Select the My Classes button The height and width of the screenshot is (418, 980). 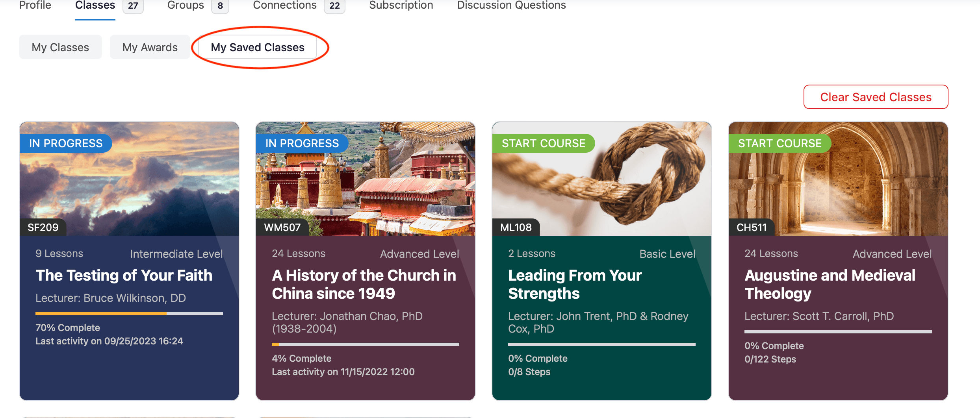(x=60, y=47)
